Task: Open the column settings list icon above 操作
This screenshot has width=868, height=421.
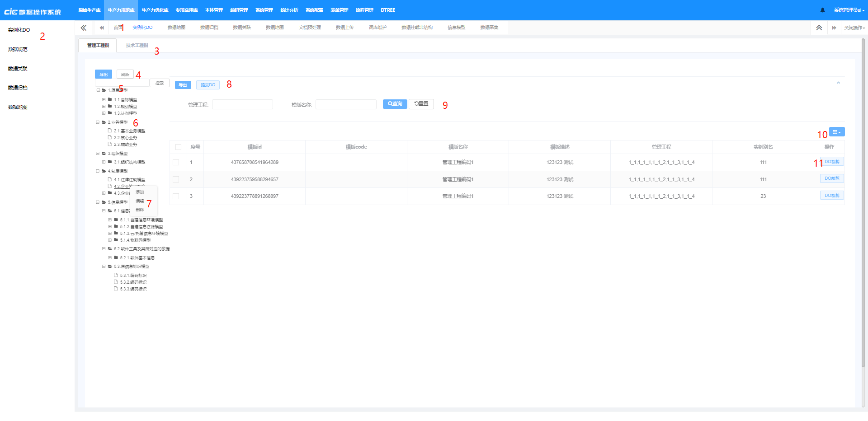Action: pos(836,131)
